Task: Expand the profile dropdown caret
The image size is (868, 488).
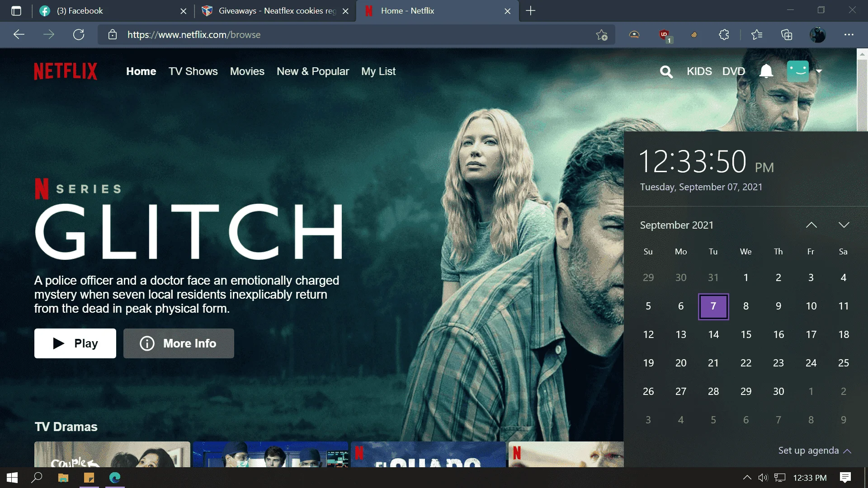Action: [819, 71]
